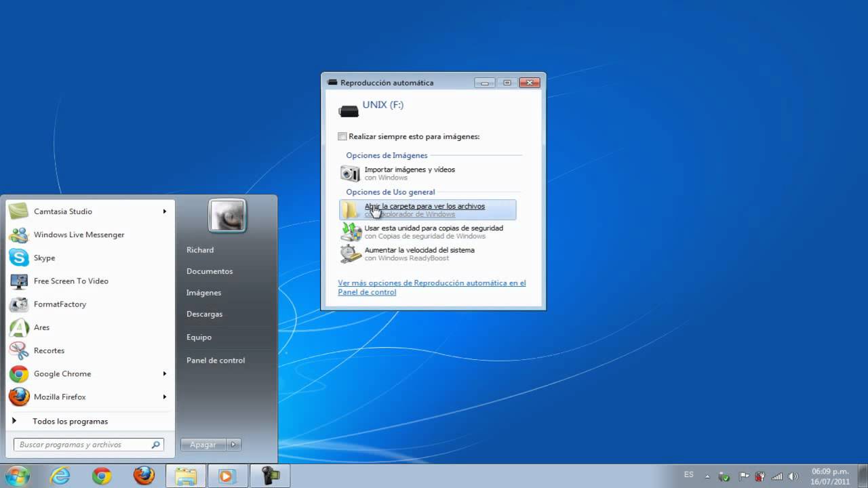Open Windows Explorer folder on taskbar
Viewport: 868px width, 488px height.
[186, 476]
